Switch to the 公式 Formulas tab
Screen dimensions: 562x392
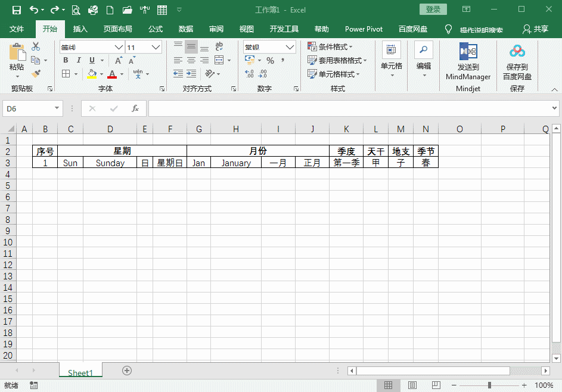[x=156, y=29]
